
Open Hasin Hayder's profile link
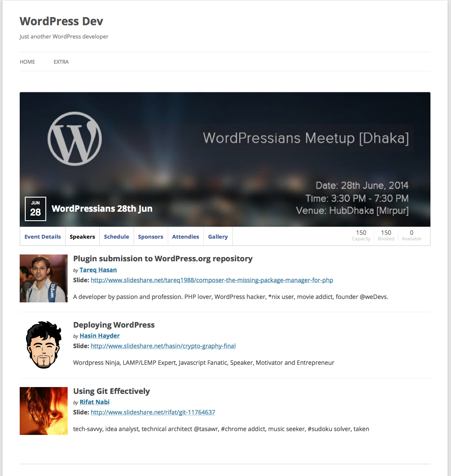[x=100, y=336]
